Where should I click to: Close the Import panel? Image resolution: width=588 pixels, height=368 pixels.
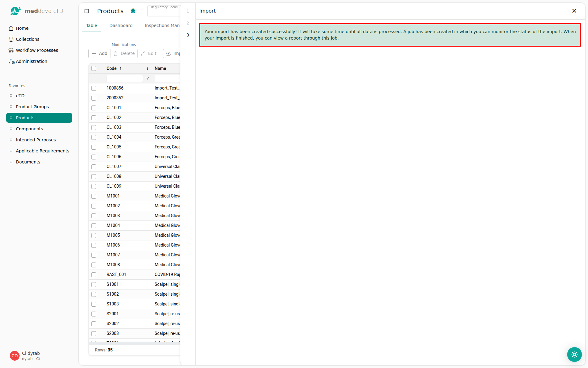(x=574, y=11)
